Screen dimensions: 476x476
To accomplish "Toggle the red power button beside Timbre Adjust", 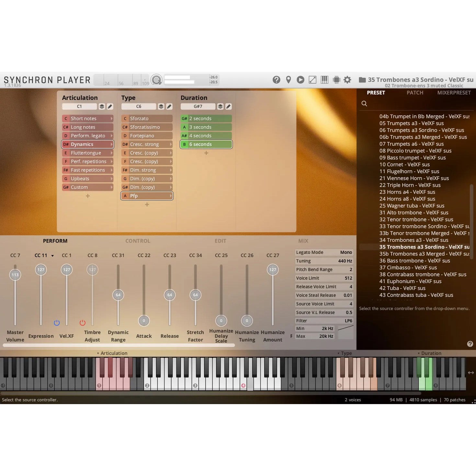I will pyautogui.click(x=83, y=323).
